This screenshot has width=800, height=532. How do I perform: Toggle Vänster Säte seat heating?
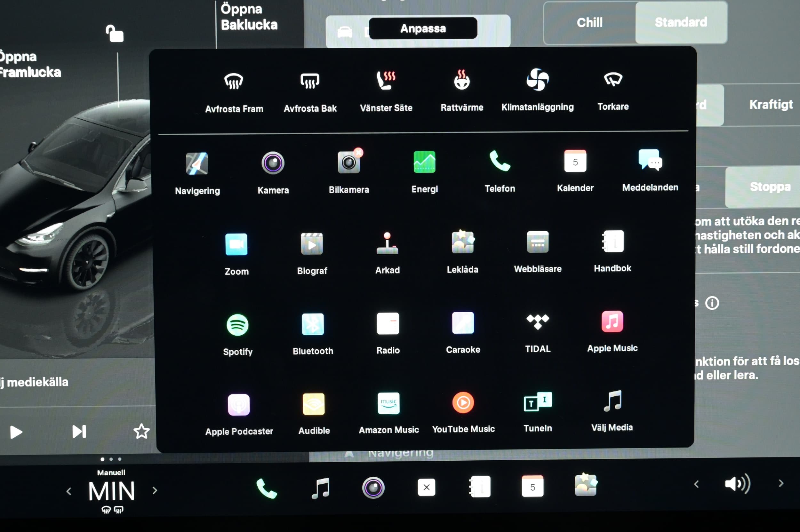(x=386, y=91)
